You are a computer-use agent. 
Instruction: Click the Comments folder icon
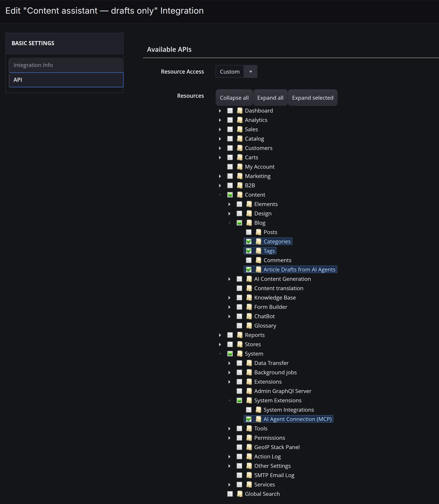click(258, 260)
